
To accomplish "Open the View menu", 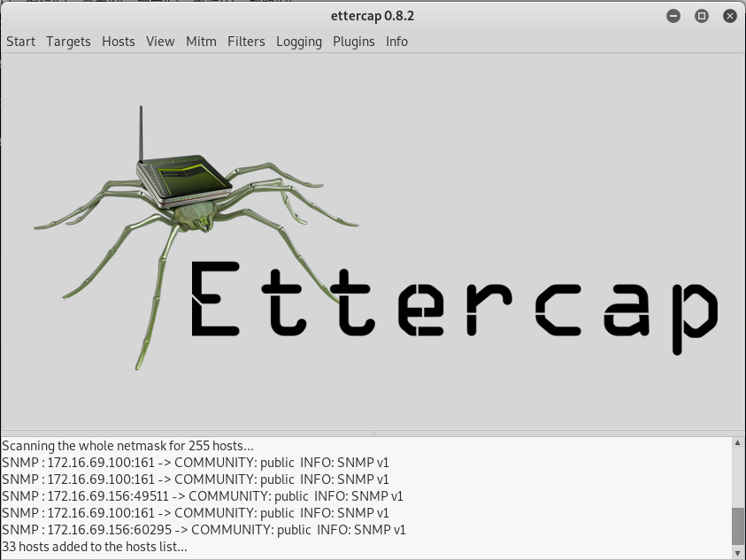I will [160, 42].
